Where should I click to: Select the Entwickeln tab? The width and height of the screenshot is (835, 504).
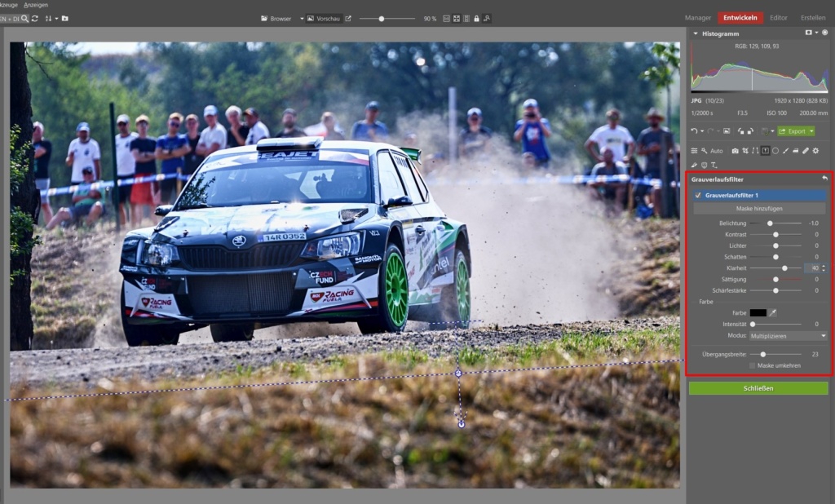pyautogui.click(x=740, y=18)
